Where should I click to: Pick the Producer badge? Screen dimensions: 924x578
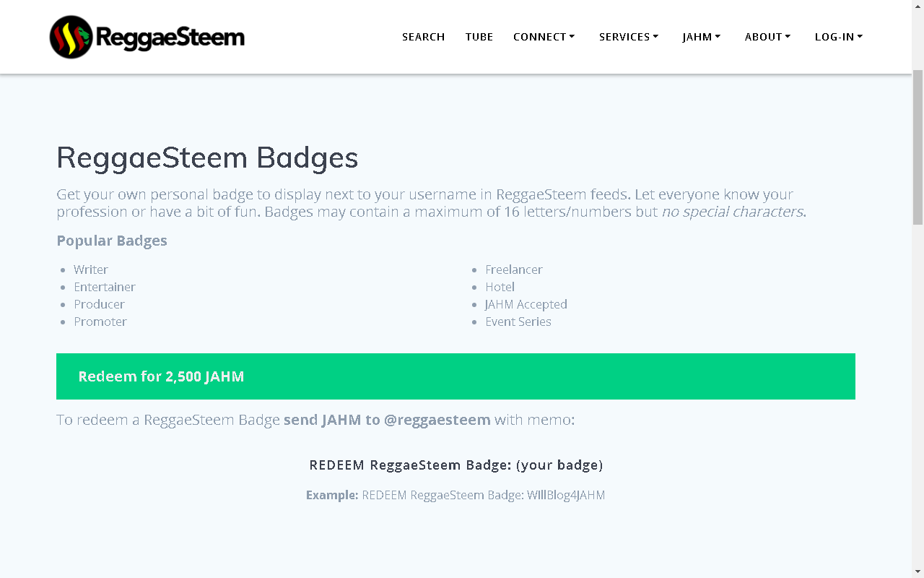[x=99, y=303]
